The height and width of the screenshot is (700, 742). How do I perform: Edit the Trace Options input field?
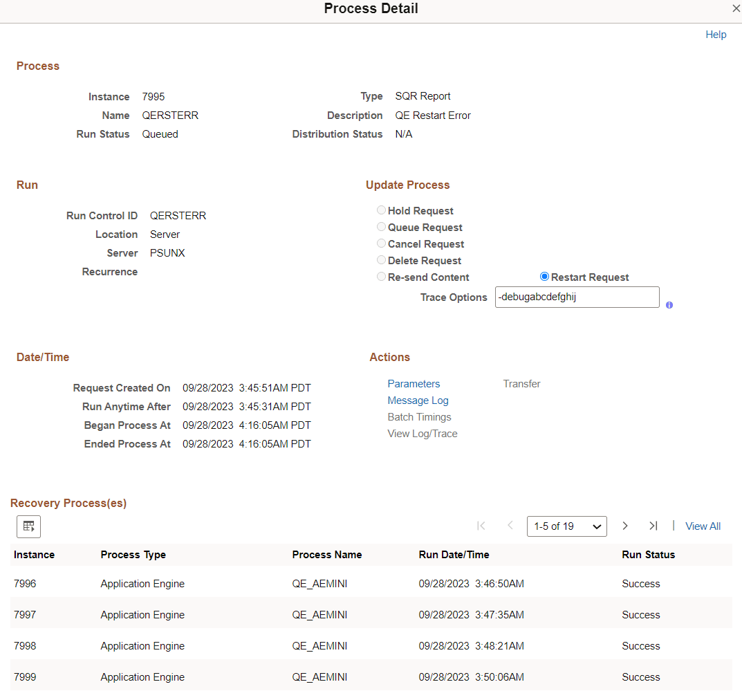577,297
